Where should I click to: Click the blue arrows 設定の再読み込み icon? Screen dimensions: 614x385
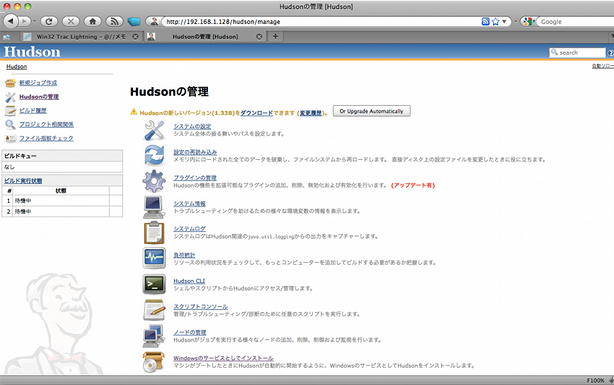(x=154, y=155)
